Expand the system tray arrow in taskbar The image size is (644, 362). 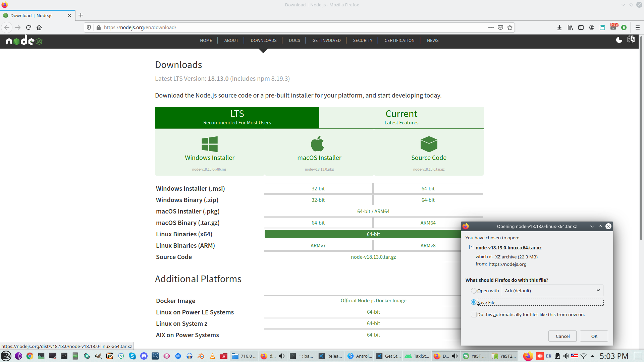(592, 356)
